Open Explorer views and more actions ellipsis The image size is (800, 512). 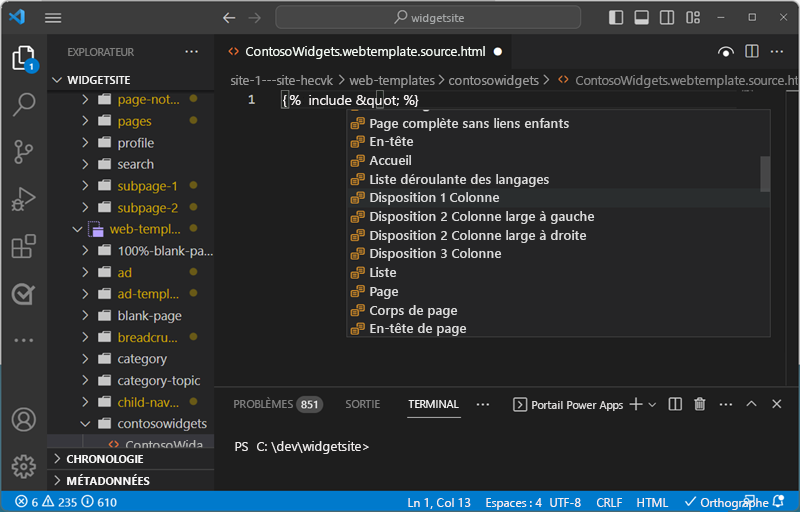tap(192, 52)
